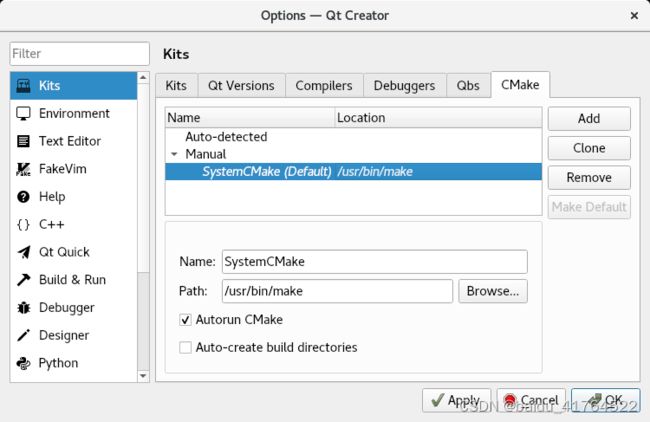This screenshot has width=650, height=422.
Task: Switch to the Compilers tab
Action: tap(324, 85)
